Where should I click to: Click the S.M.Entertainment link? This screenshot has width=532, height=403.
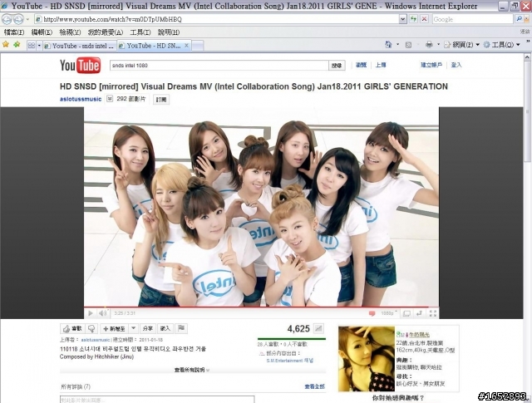[290, 361]
